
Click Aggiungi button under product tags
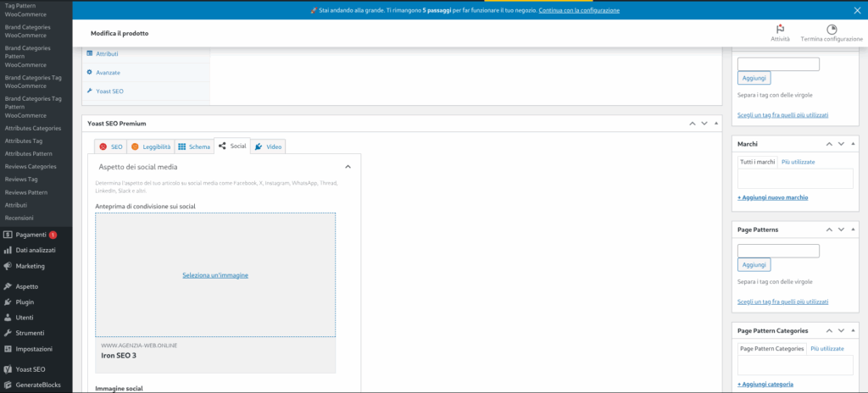(x=754, y=78)
